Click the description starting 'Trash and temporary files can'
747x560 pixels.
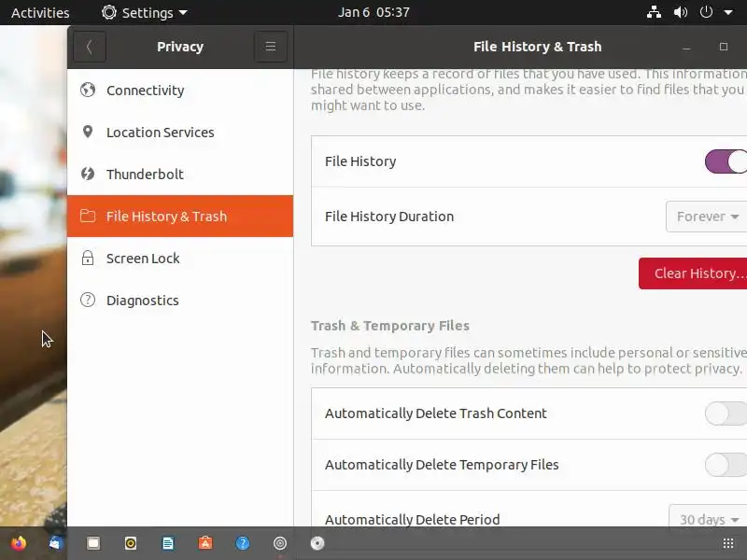tap(529, 360)
